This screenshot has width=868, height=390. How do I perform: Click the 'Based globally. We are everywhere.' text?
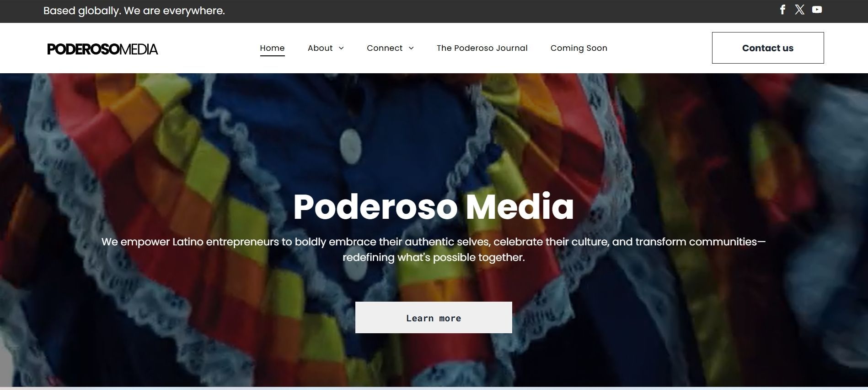pos(134,11)
